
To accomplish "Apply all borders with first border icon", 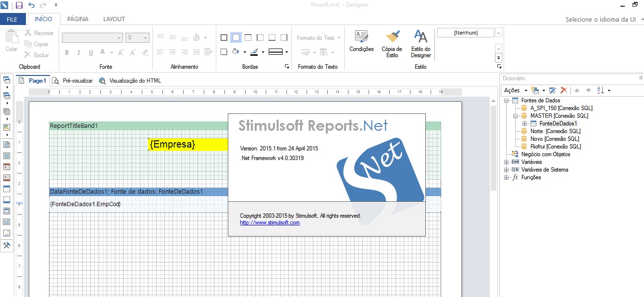I will tap(223, 37).
